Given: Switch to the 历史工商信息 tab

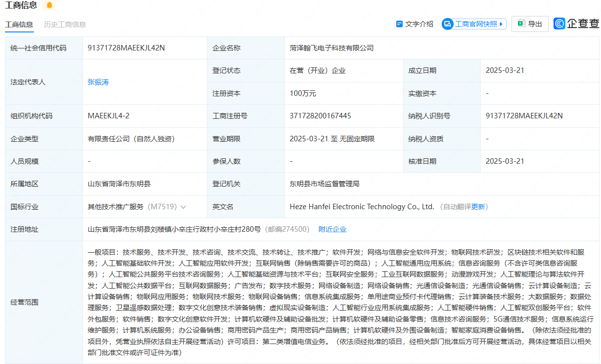Looking at the screenshot, I should (x=65, y=24).
